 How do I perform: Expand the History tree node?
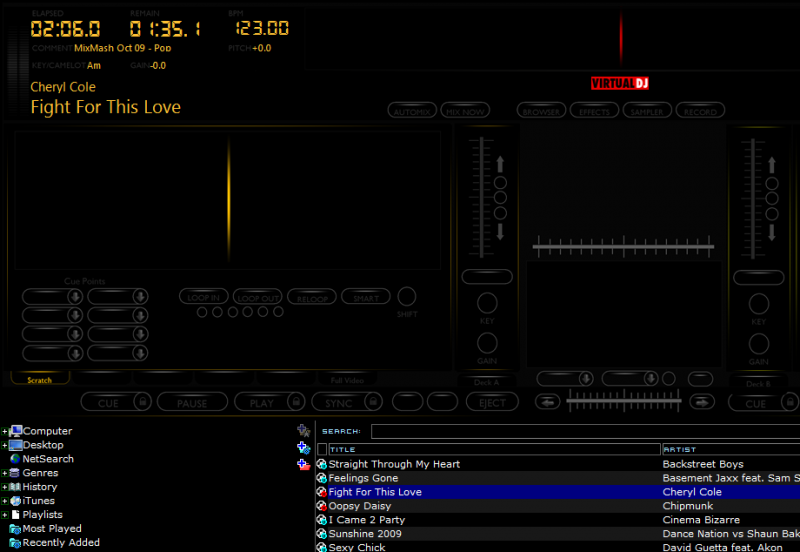click(5, 487)
